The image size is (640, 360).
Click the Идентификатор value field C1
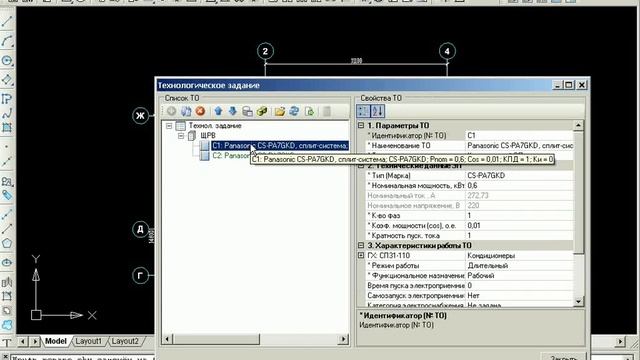(x=520, y=136)
